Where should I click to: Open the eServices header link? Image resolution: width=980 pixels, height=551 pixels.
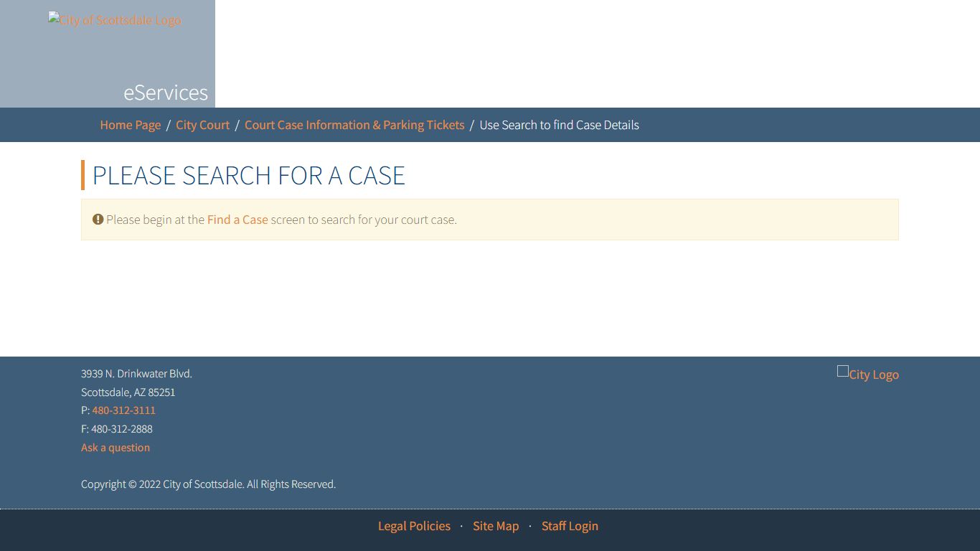(x=166, y=92)
